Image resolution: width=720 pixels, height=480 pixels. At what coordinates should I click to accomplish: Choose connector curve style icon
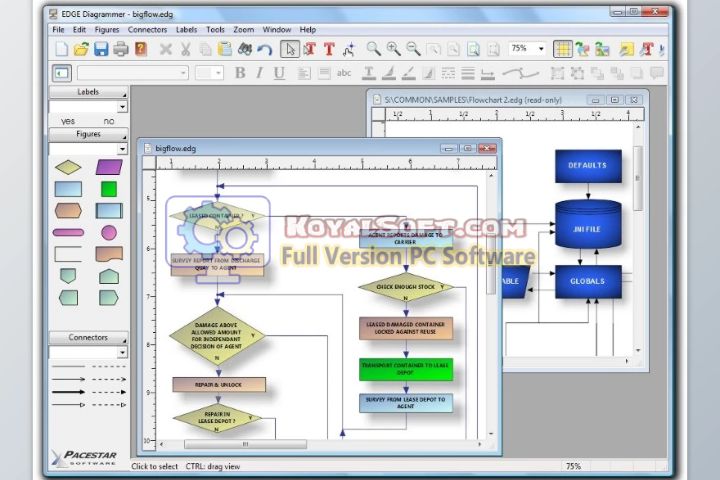click(520, 73)
